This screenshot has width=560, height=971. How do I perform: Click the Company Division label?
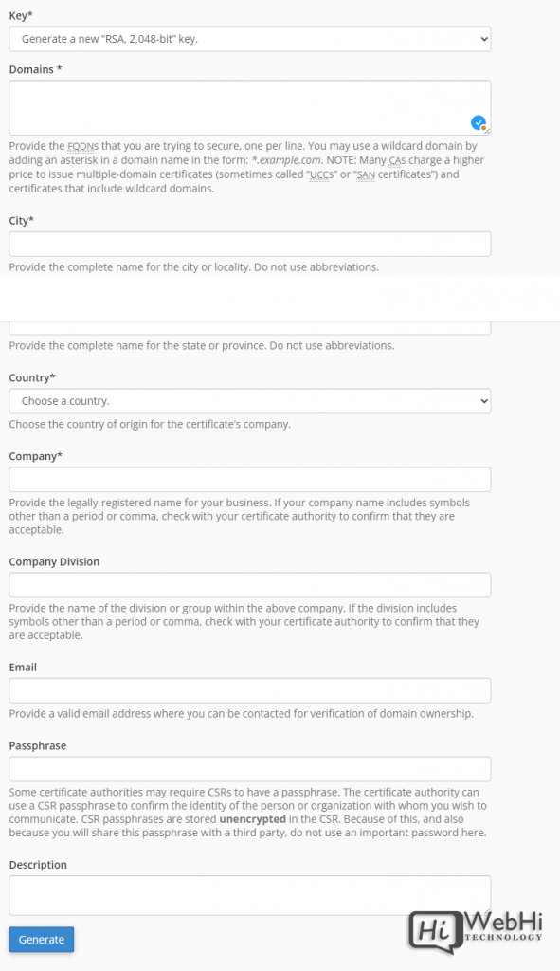(x=54, y=561)
